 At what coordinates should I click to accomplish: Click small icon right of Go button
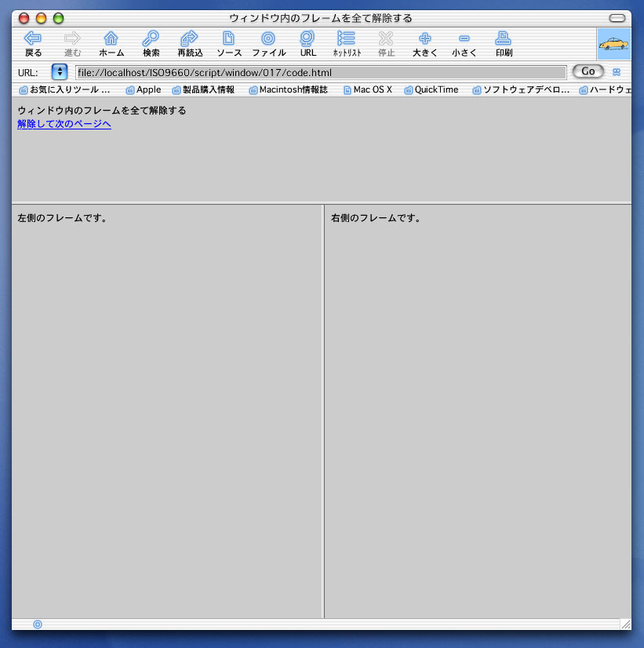tap(617, 72)
